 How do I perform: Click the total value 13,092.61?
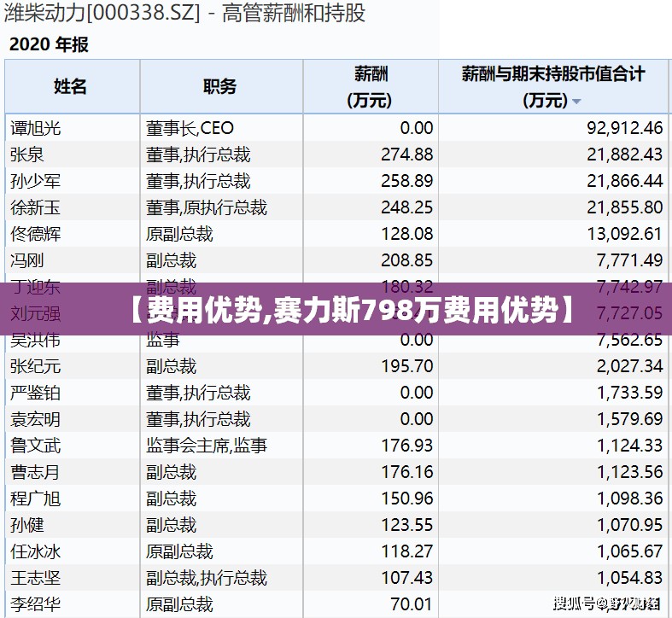click(x=625, y=234)
